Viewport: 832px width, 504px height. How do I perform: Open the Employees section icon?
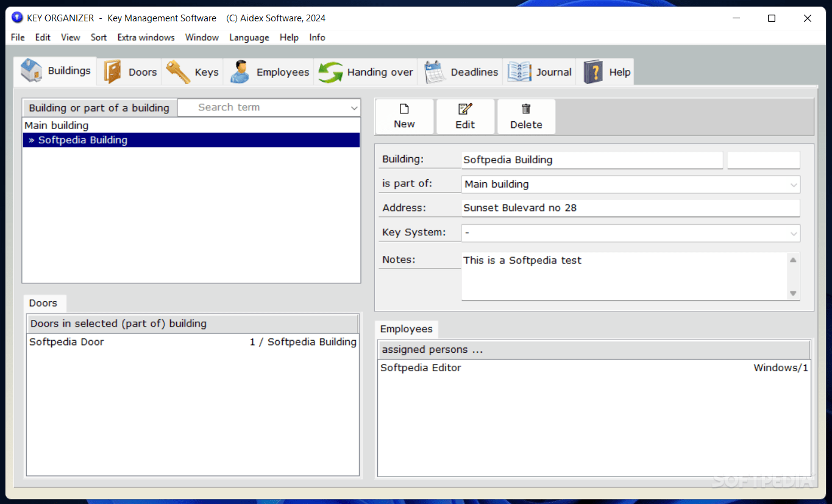pos(240,71)
